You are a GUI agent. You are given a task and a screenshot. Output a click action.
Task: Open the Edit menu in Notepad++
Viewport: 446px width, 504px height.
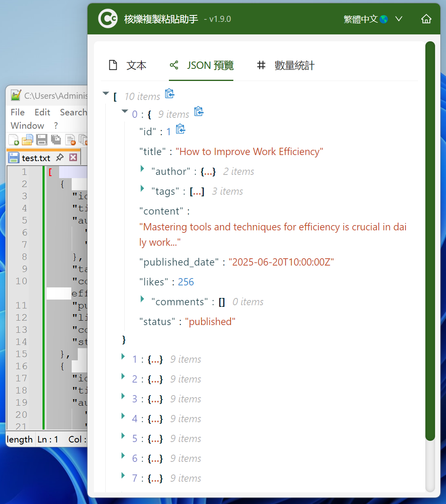[42, 112]
